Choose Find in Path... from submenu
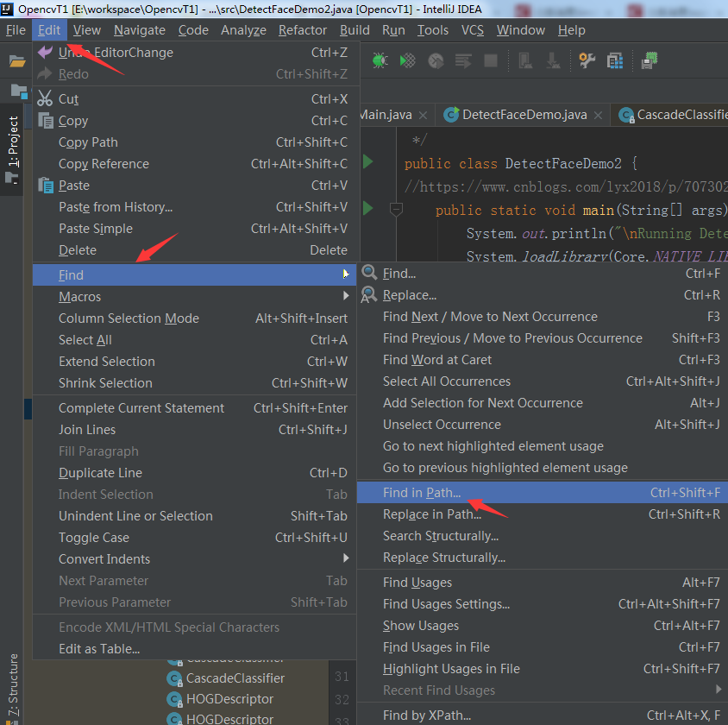Viewport: 728px width, 725px height. point(543,492)
